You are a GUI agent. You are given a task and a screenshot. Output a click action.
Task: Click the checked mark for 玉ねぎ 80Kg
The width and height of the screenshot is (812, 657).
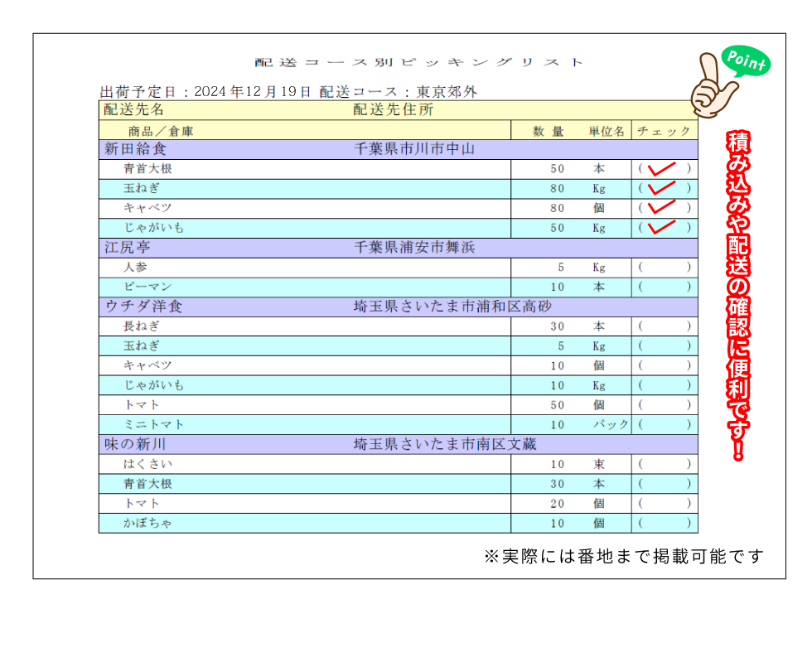(x=662, y=188)
